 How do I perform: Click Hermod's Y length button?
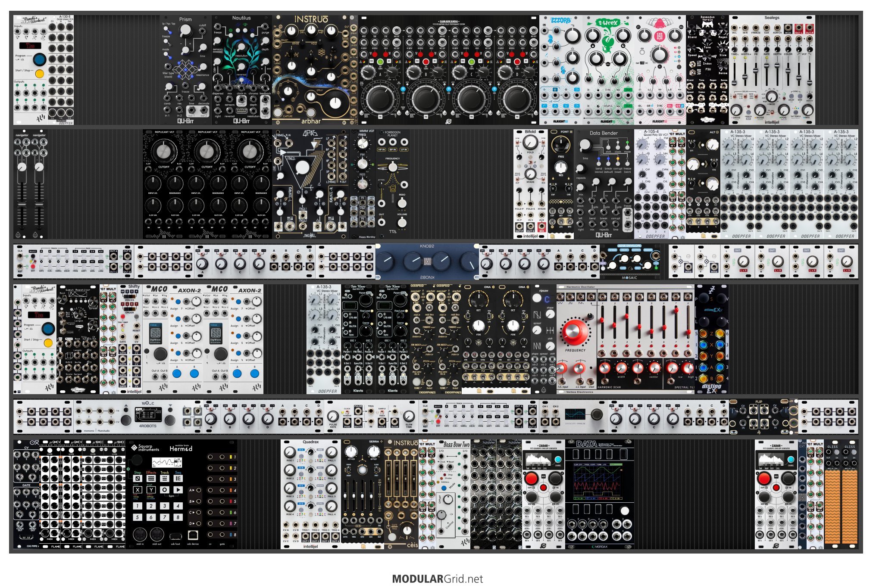tap(151, 490)
